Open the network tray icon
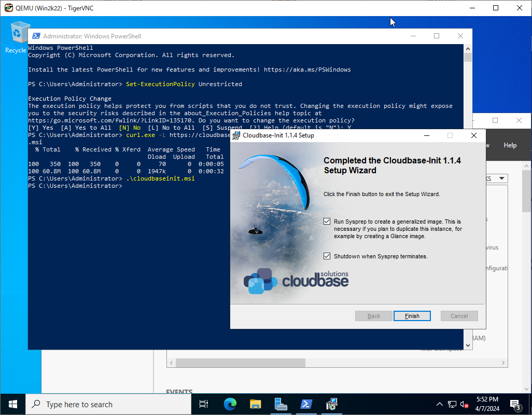The image size is (532, 415). click(452, 404)
